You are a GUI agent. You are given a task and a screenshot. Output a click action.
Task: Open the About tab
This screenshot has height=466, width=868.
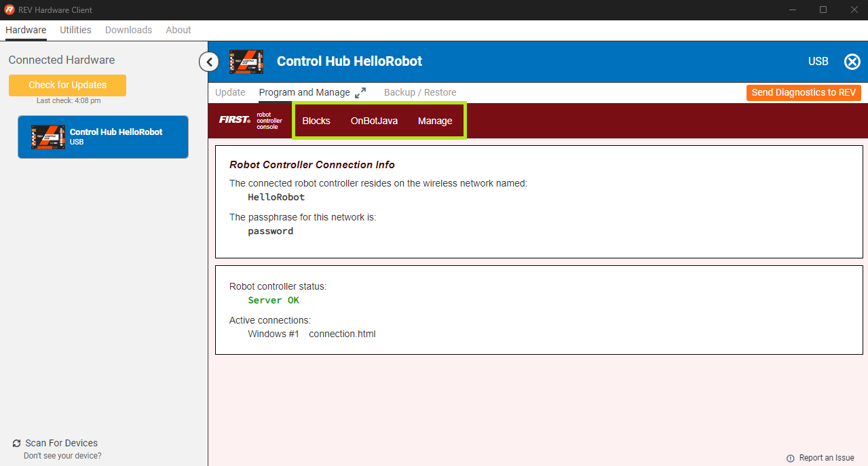(178, 30)
